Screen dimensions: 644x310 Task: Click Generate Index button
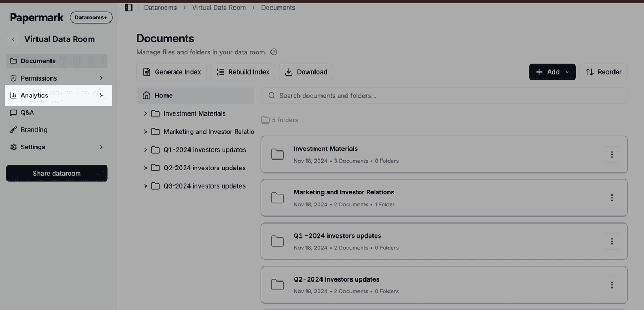click(x=172, y=72)
